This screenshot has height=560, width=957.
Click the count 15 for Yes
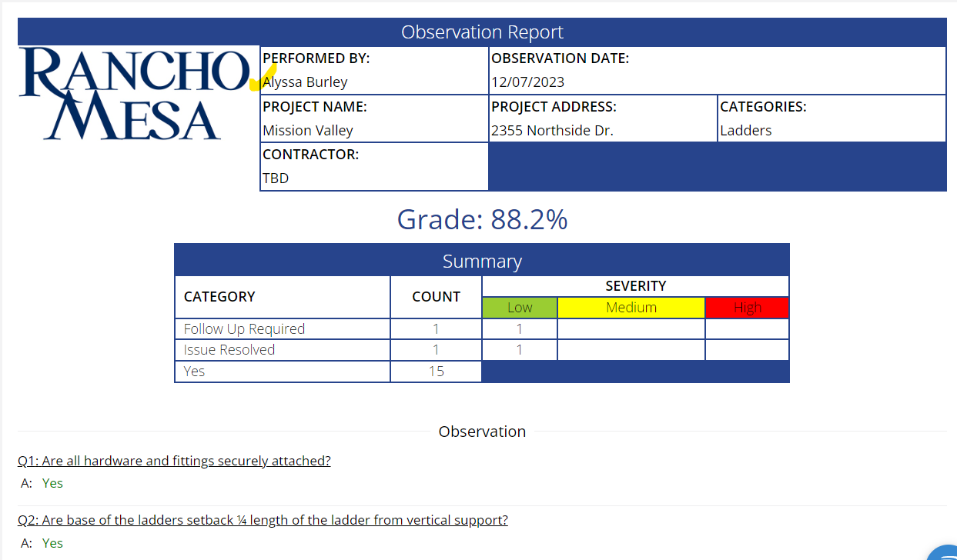coord(437,371)
